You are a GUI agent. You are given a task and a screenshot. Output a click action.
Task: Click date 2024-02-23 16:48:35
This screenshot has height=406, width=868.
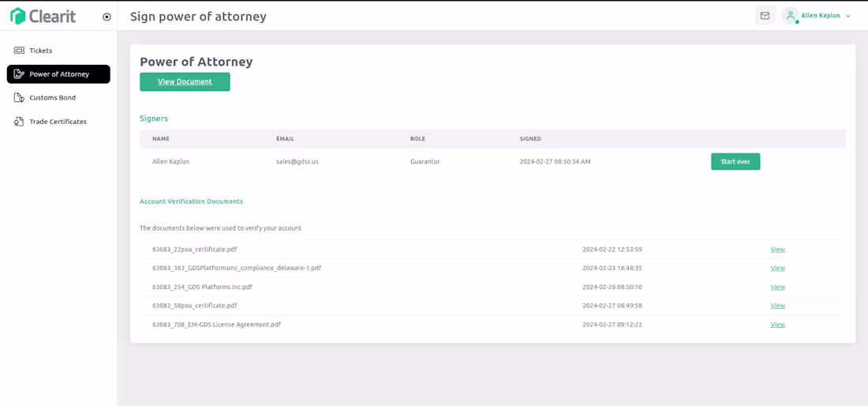pyautogui.click(x=612, y=268)
